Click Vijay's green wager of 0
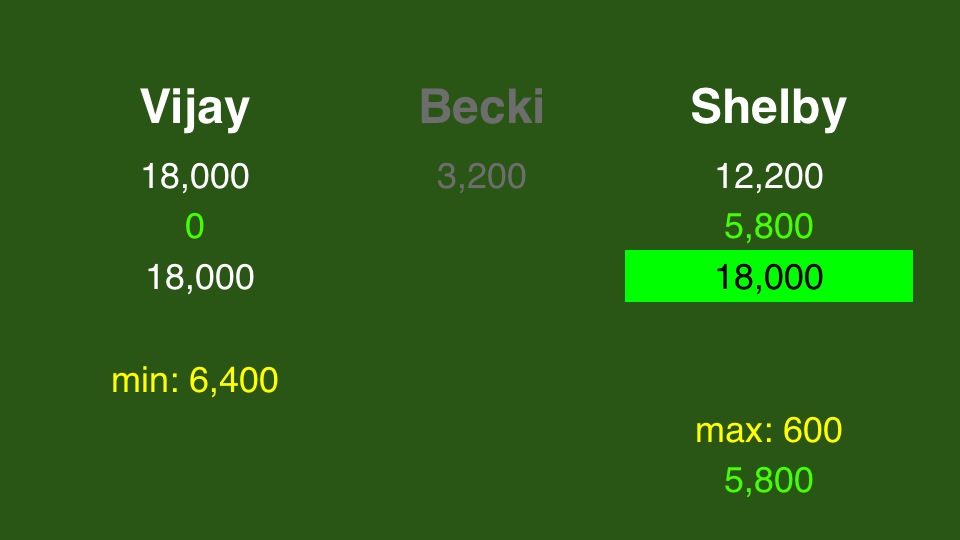This screenshot has height=540, width=960. tap(195, 226)
